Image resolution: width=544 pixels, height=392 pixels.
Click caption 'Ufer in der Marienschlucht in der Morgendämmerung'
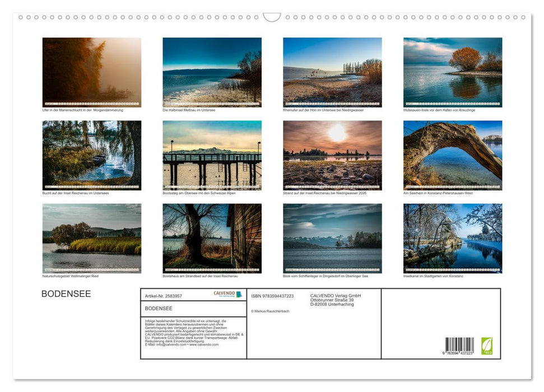82,110
